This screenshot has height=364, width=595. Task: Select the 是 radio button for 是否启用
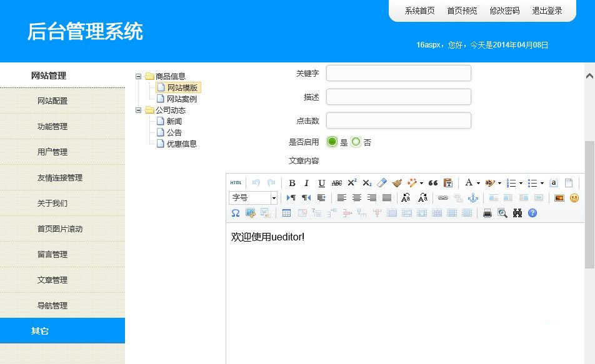click(332, 142)
